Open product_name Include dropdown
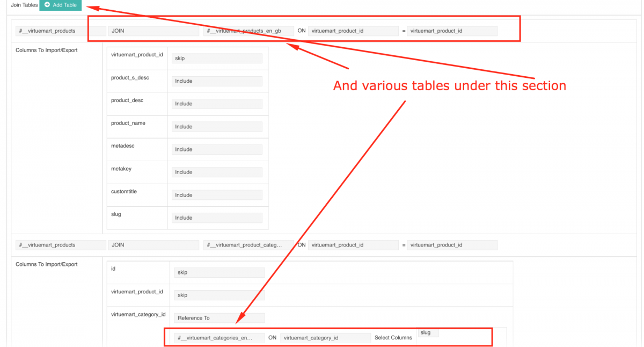Image resolution: width=644 pixels, height=347 pixels. pyautogui.click(x=217, y=127)
